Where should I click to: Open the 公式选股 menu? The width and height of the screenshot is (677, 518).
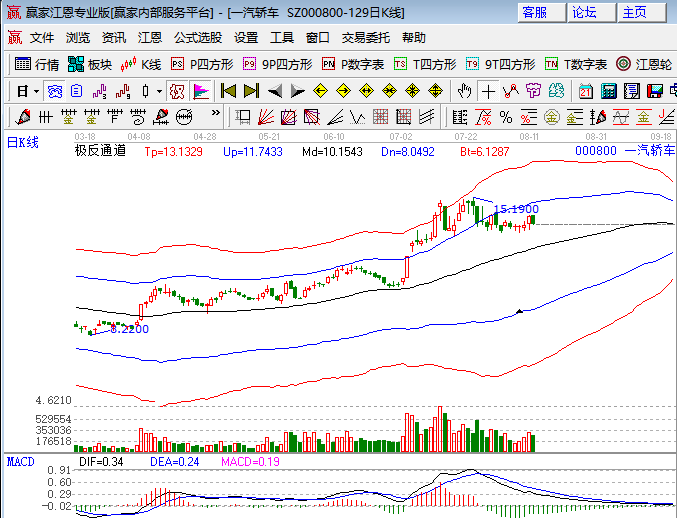click(x=198, y=38)
